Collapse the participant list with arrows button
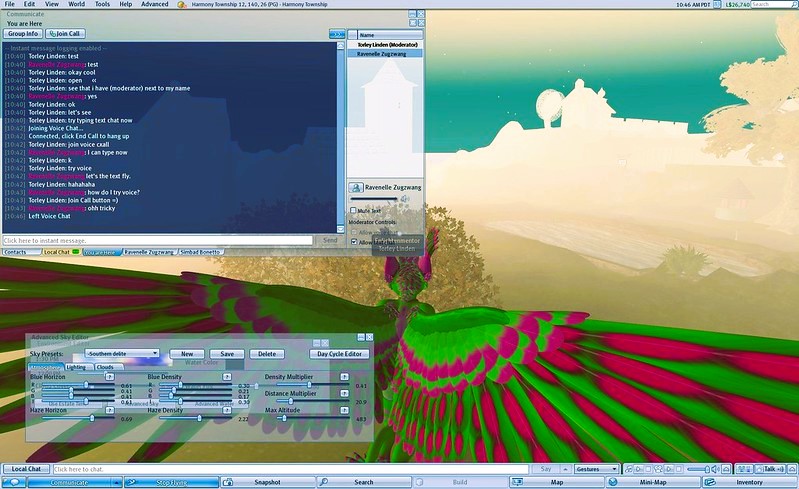Viewport: 799px width, 489px height. pos(337,34)
